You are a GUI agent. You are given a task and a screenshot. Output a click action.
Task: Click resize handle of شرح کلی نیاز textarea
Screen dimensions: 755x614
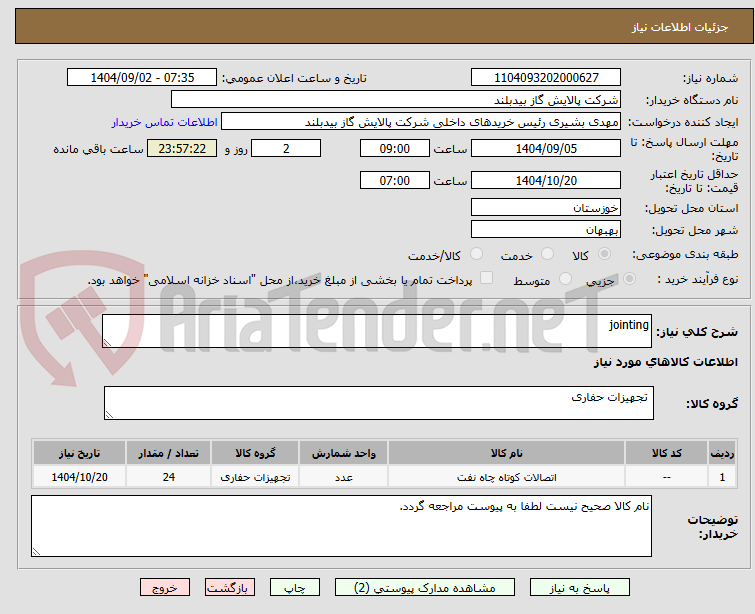[x=107, y=342]
